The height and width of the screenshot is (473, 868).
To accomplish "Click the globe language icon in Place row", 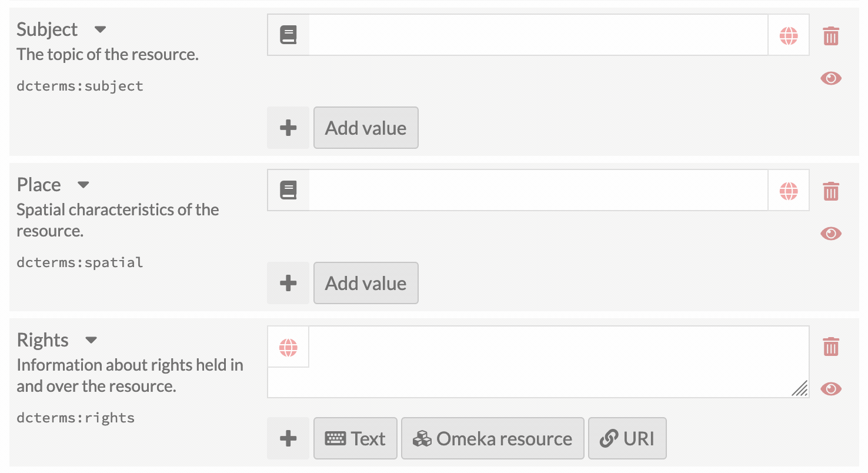I will click(x=789, y=191).
